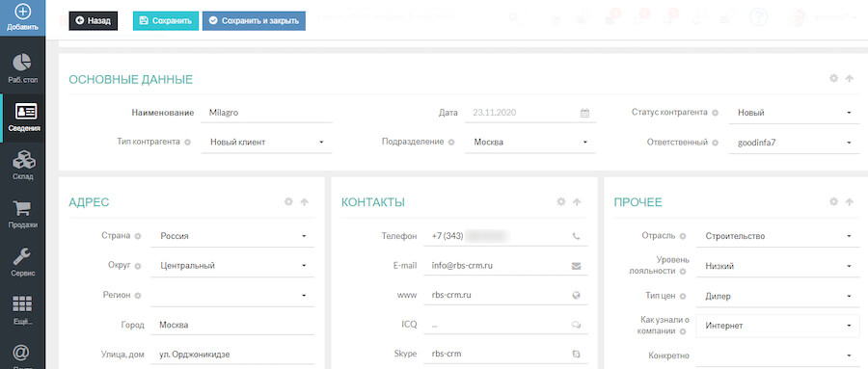868x369 pixels.
Task: Click the Сохранить button
Action: [166, 20]
